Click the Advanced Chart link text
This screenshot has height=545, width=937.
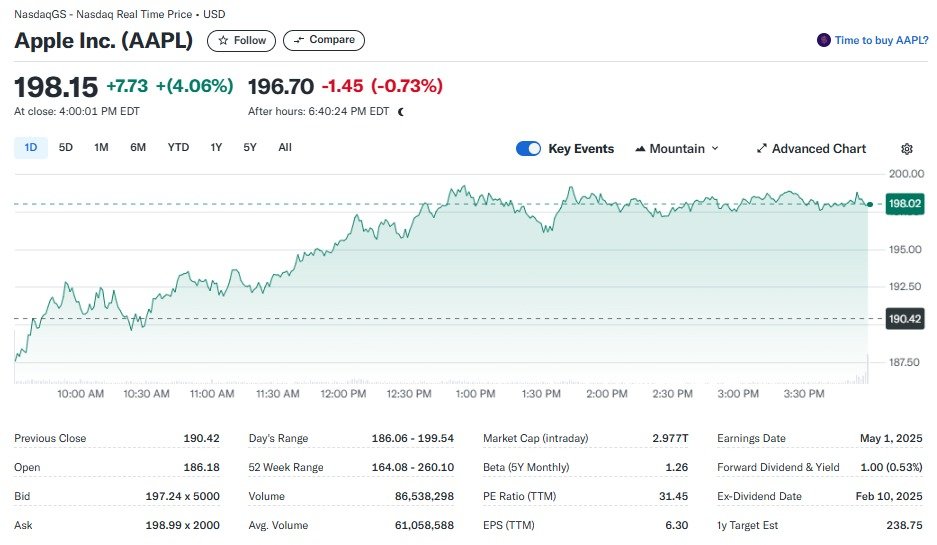click(x=819, y=149)
